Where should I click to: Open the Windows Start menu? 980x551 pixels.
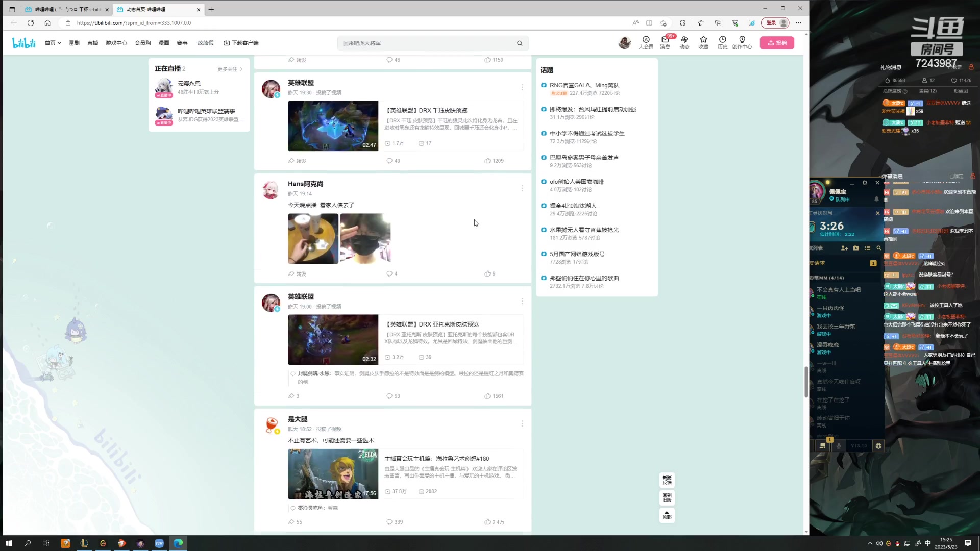tap(9, 543)
